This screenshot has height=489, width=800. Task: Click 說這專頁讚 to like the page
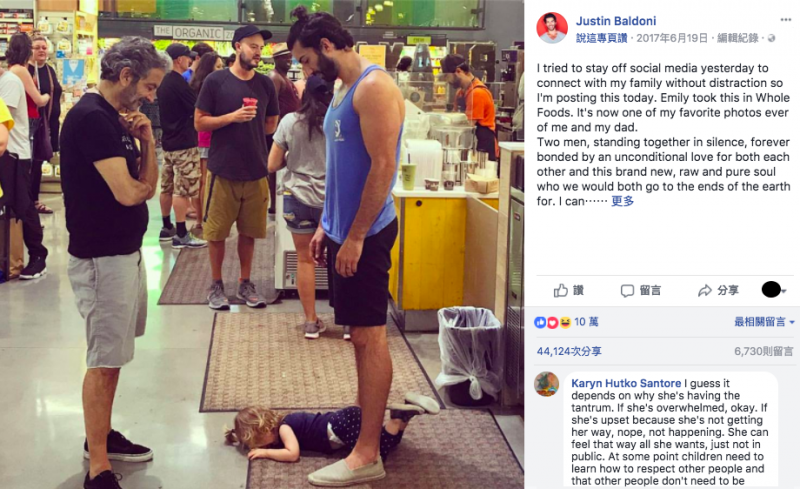tap(602, 38)
